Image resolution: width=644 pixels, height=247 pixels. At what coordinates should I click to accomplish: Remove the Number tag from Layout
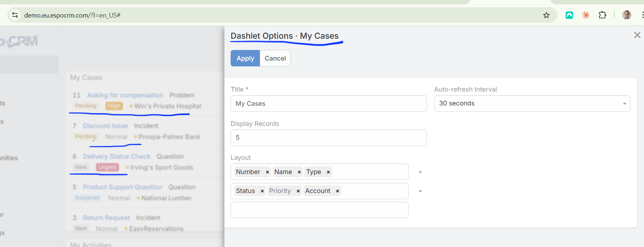[267, 172]
